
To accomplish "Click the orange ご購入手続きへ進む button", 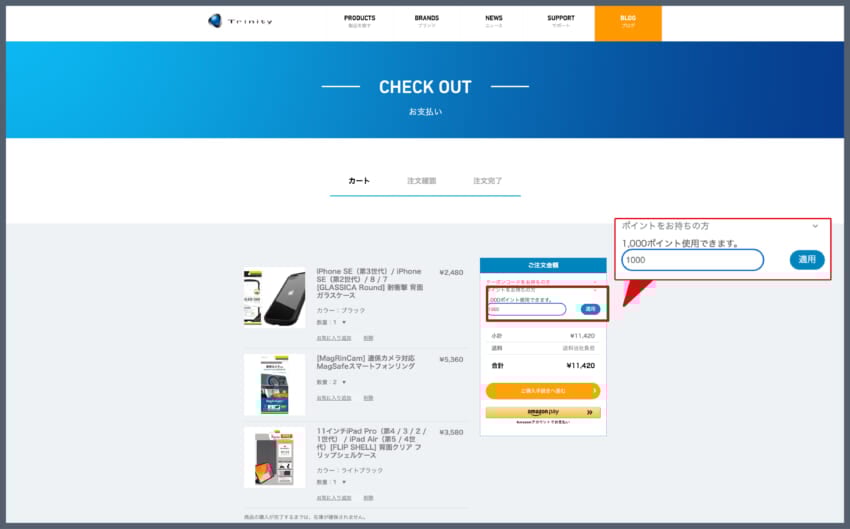I will [543, 390].
